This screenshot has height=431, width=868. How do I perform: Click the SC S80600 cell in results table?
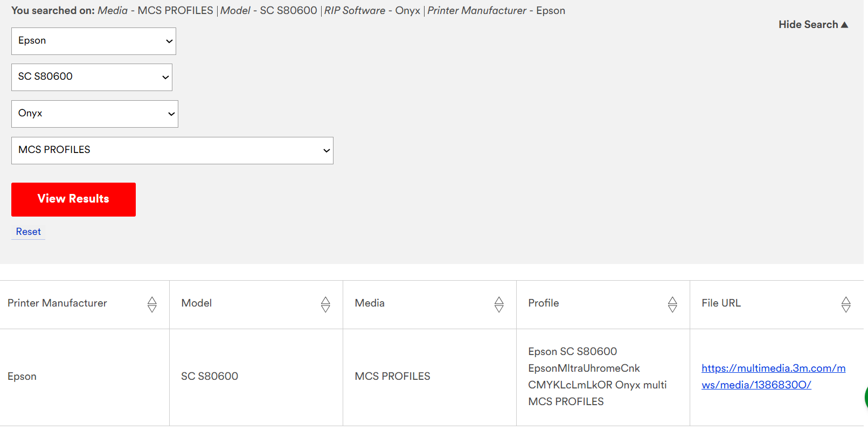[x=210, y=377]
